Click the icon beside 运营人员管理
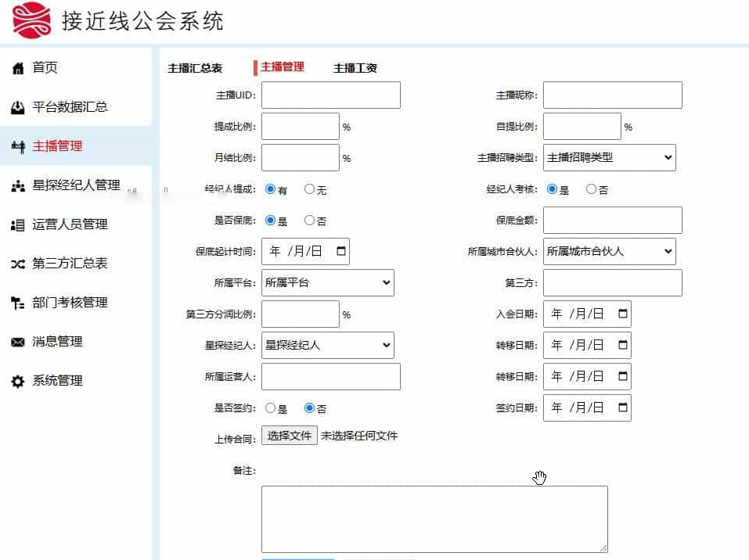This screenshot has height=560, width=749. pyautogui.click(x=18, y=224)
